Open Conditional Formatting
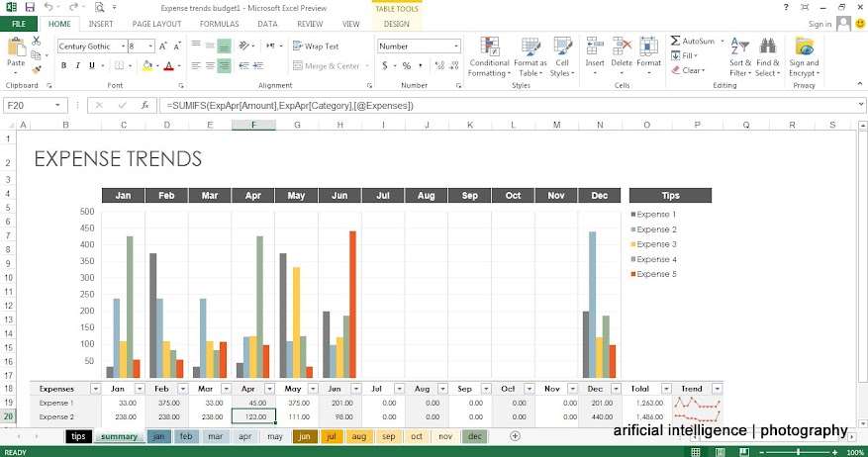 click(489, 57)
